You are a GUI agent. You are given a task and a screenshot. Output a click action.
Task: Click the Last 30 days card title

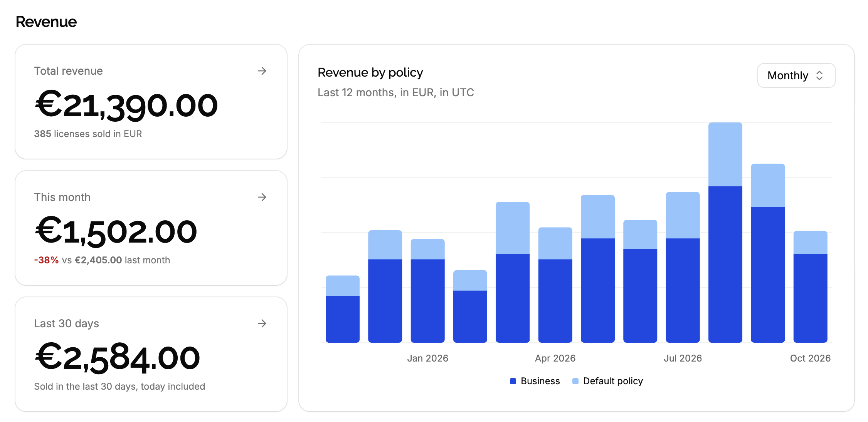66,323
